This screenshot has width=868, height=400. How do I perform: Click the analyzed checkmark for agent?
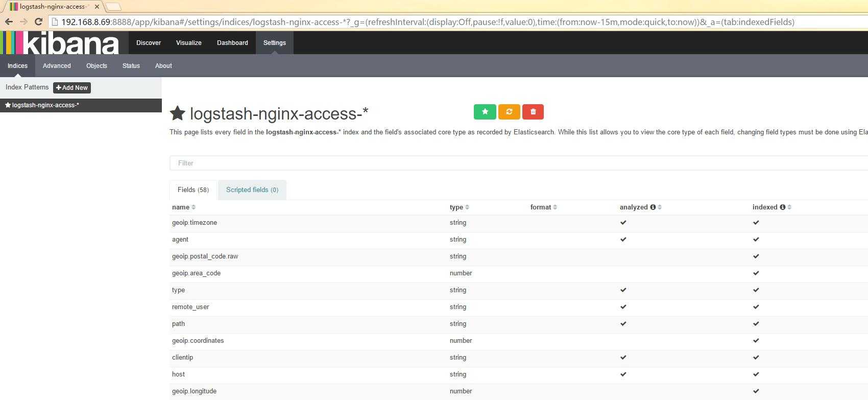[x=623, y=240]
